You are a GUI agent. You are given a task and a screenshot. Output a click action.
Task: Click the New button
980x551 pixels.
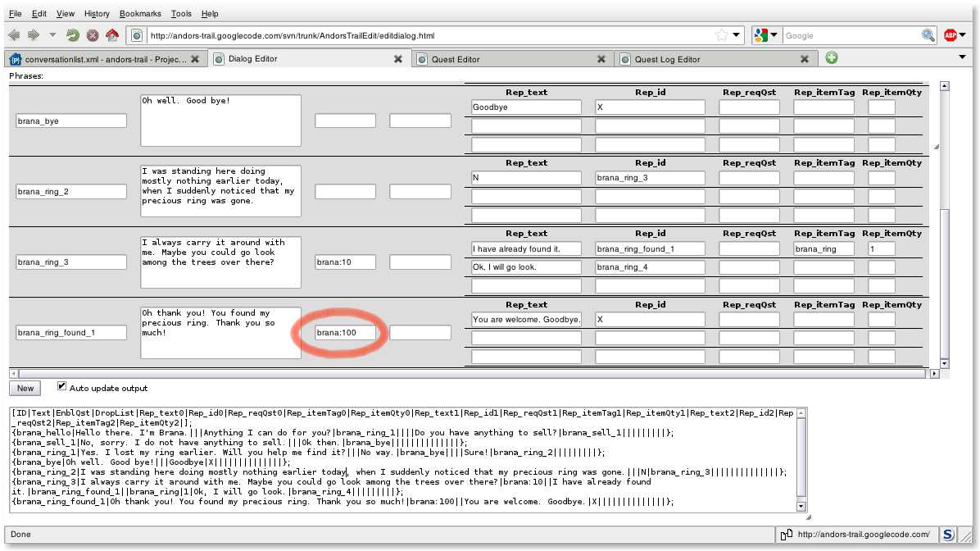tap(25, 389)
